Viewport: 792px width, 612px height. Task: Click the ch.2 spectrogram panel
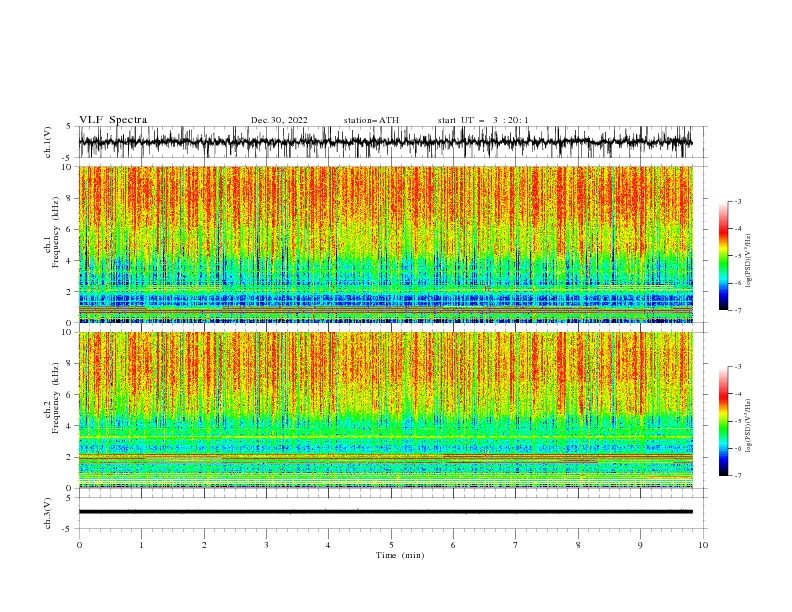coord(385,410)
